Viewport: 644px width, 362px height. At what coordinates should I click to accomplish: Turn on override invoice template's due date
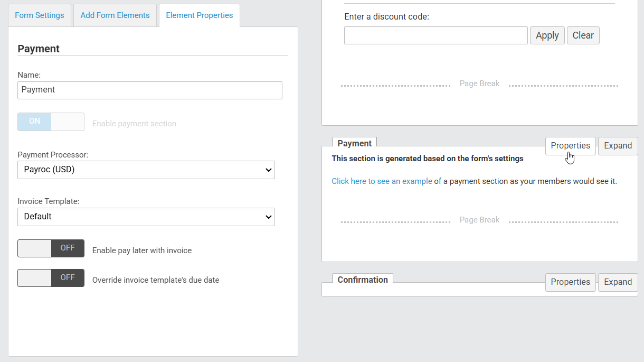51,278
